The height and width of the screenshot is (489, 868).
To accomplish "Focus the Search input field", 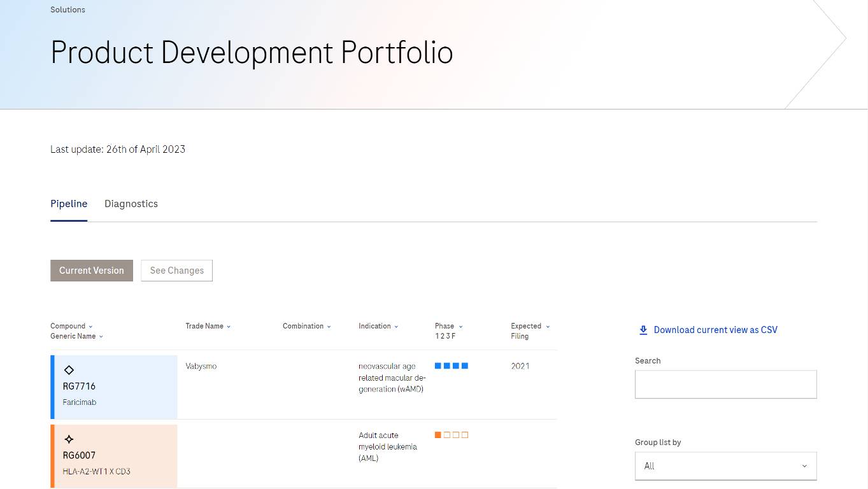I will (726, 385).
